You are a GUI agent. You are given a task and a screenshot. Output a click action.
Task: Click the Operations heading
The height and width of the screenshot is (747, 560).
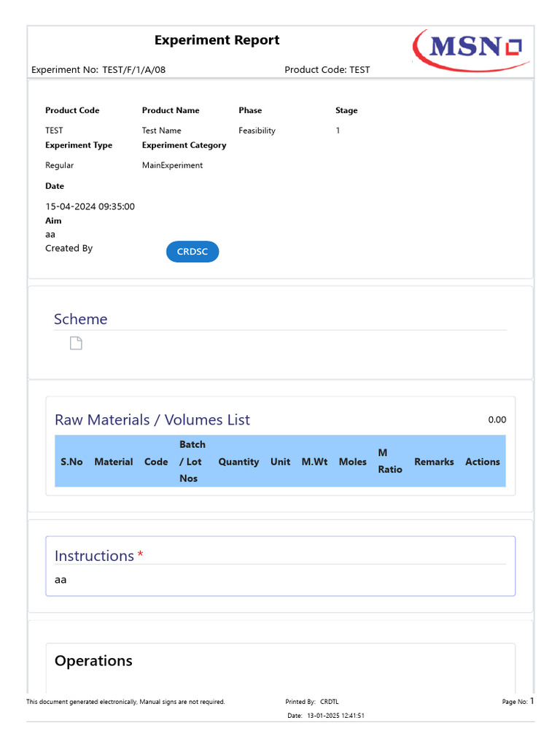click(x=94, y=661)
